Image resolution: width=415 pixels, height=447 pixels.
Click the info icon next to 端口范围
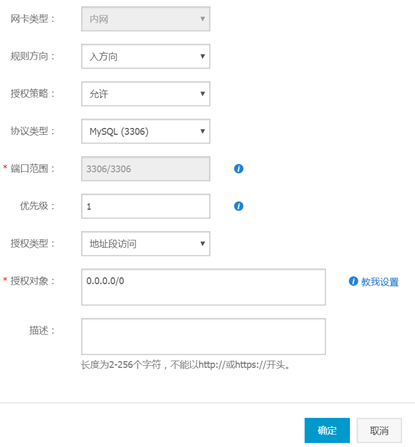pos(239,169)
